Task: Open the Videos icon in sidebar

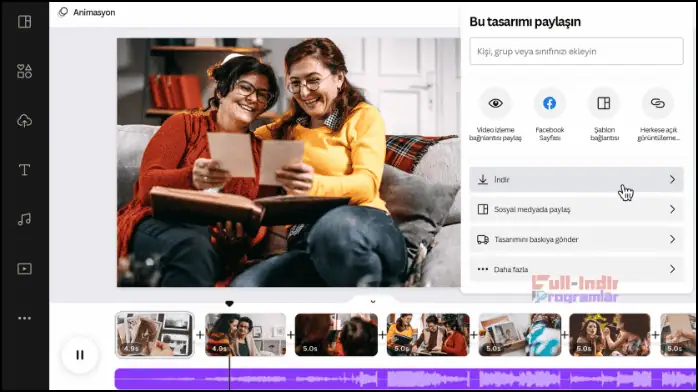Action: [24, 269]
